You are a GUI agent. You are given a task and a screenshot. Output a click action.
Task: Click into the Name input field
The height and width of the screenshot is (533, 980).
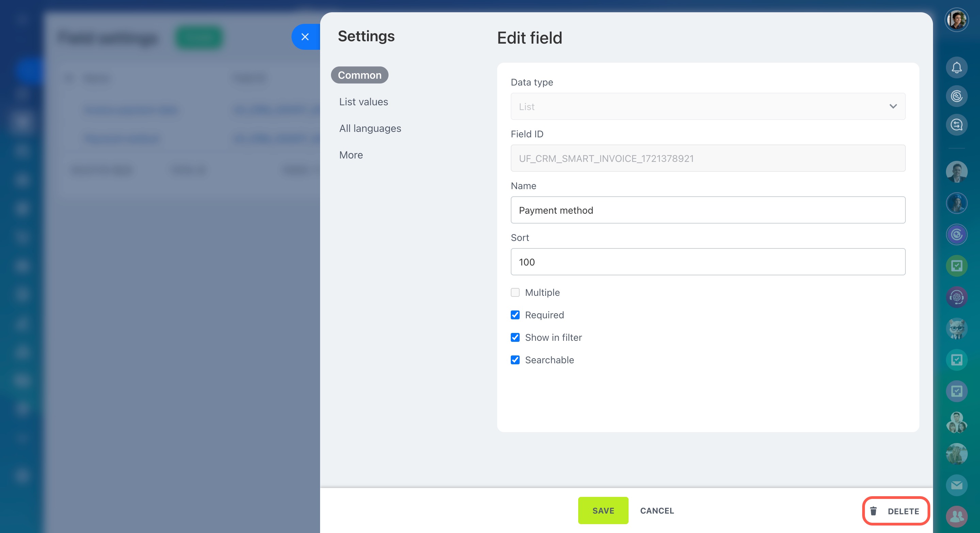(708, 210)
